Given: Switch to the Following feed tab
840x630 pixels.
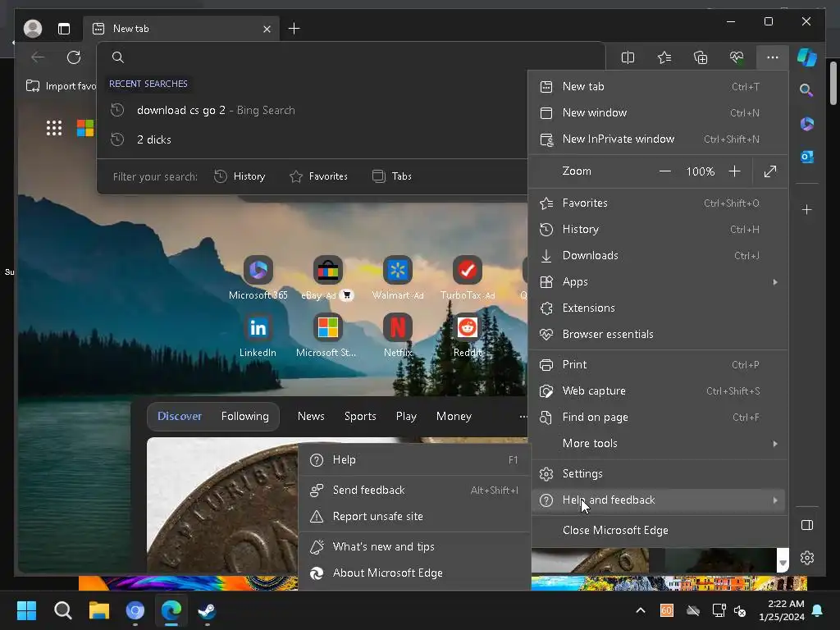Looking at the screenshot, I should coord(244,416).
